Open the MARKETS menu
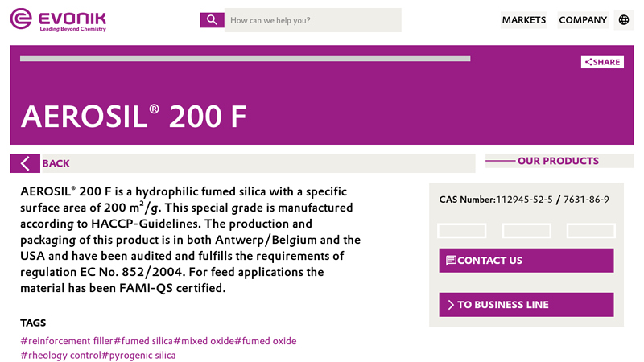The image size is (644, 362). [523, 20]
